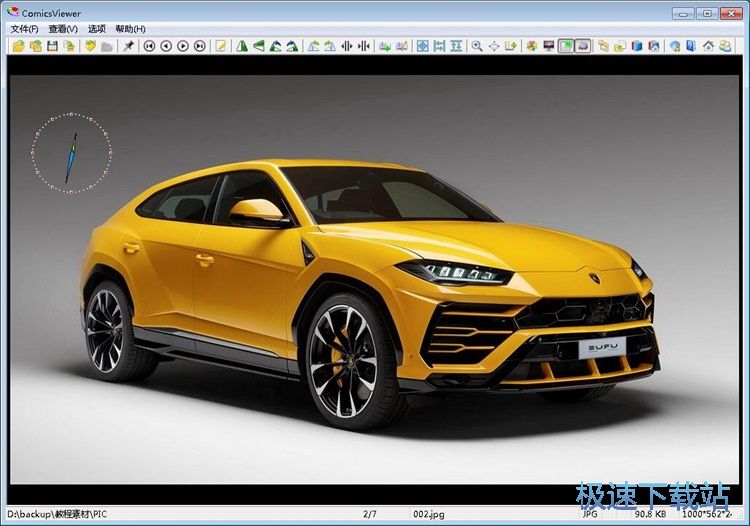
Task: Toggle the green-square pressed button
Action: [x=566, y=46]
